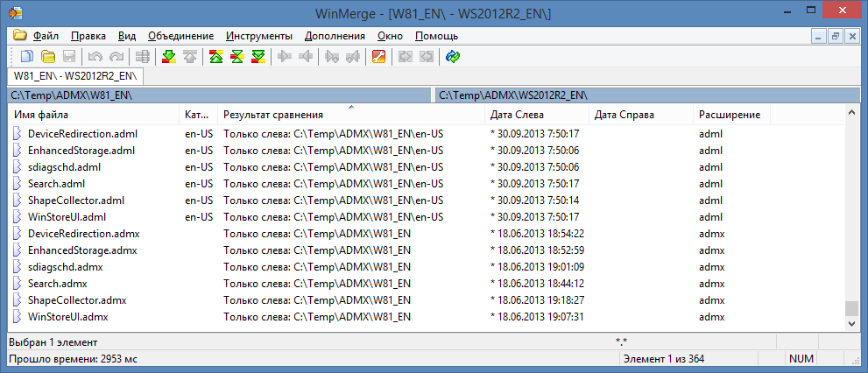Image resolution: width=868 pixels, height=373 pixels.
Task: Click the Redo toolbar arrow
Action: [116, 56]
